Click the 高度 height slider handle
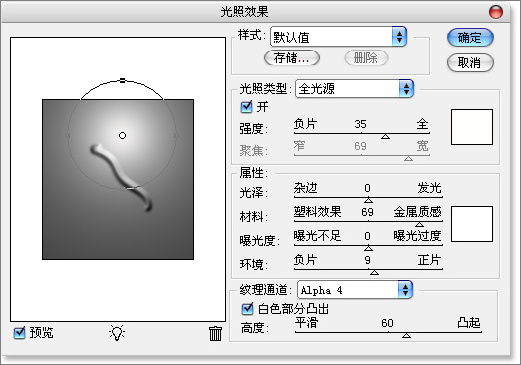Image resolution: width=521 pixels, height=365 pixels. point(406,335)
